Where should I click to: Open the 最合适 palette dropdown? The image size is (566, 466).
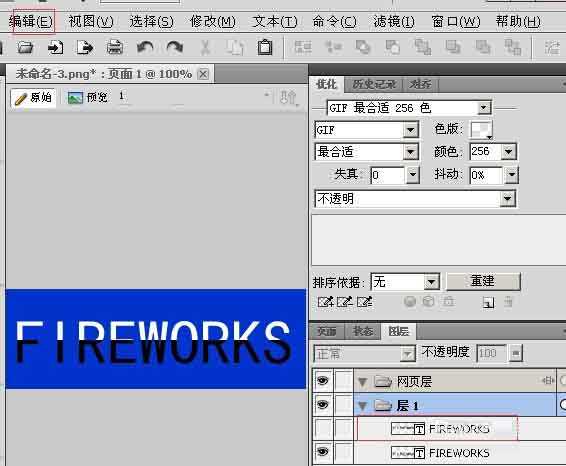[x=410, y=152]
